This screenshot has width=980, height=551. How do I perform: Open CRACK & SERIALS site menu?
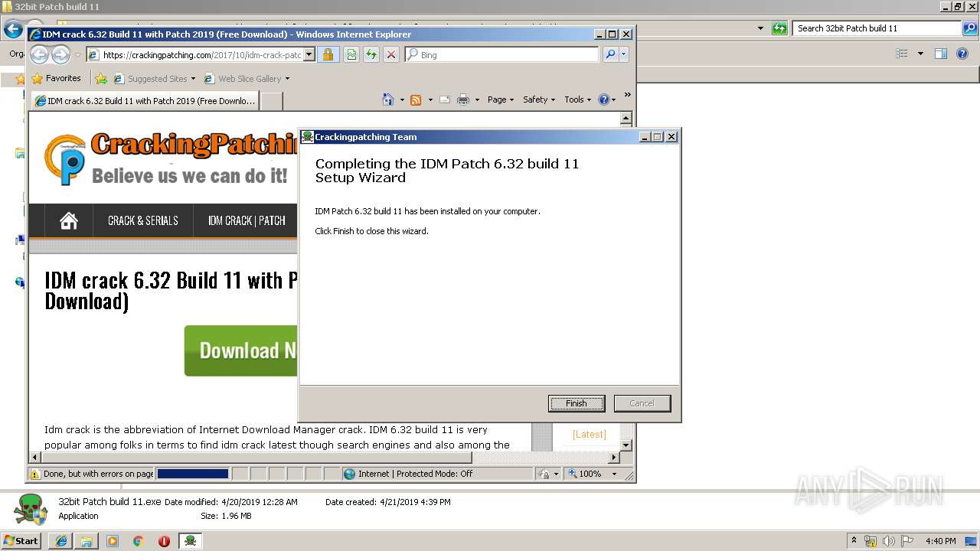click(x=143, y=220)
